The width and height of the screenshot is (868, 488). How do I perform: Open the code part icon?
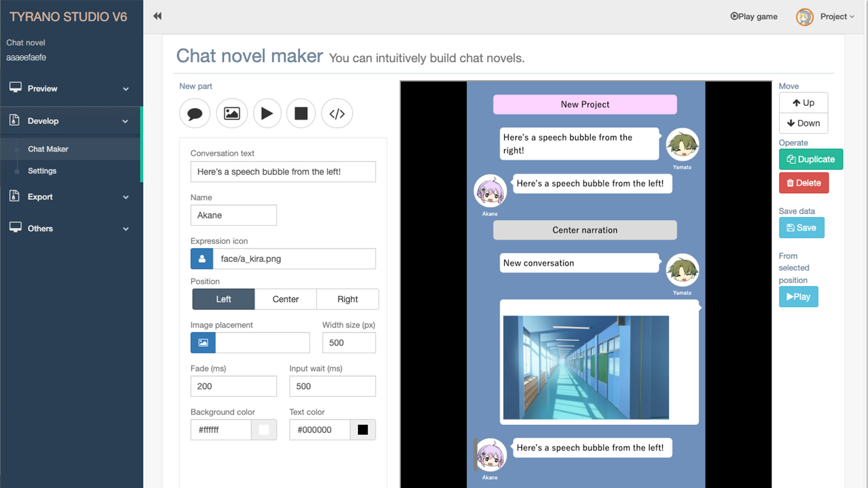(x=337, y=113)
